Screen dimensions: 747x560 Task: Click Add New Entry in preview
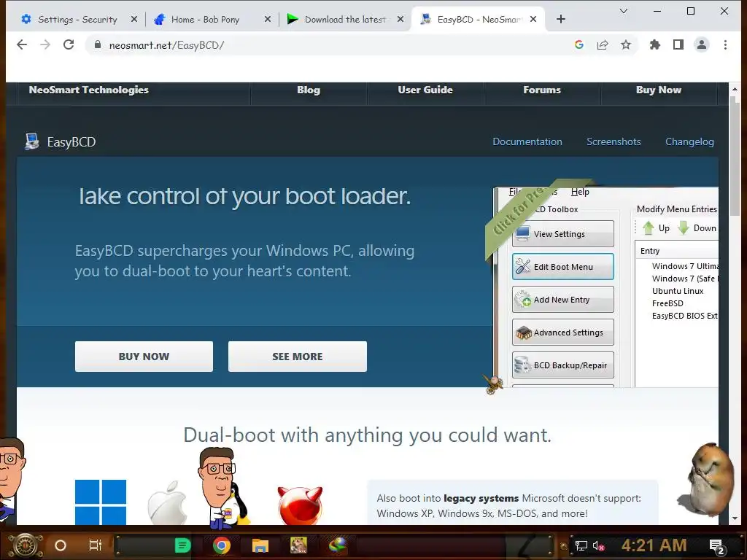click(563, 300)
